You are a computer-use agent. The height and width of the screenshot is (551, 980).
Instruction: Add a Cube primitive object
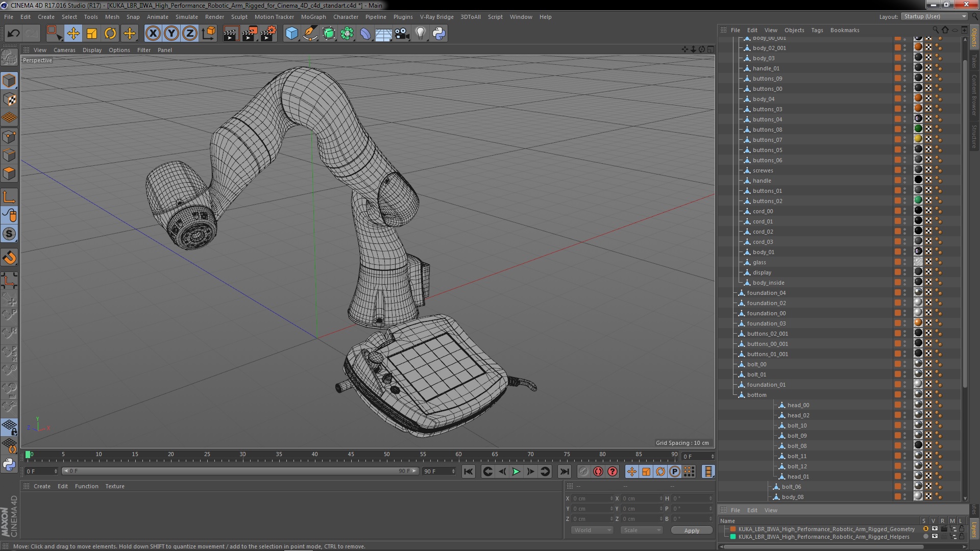291,34
